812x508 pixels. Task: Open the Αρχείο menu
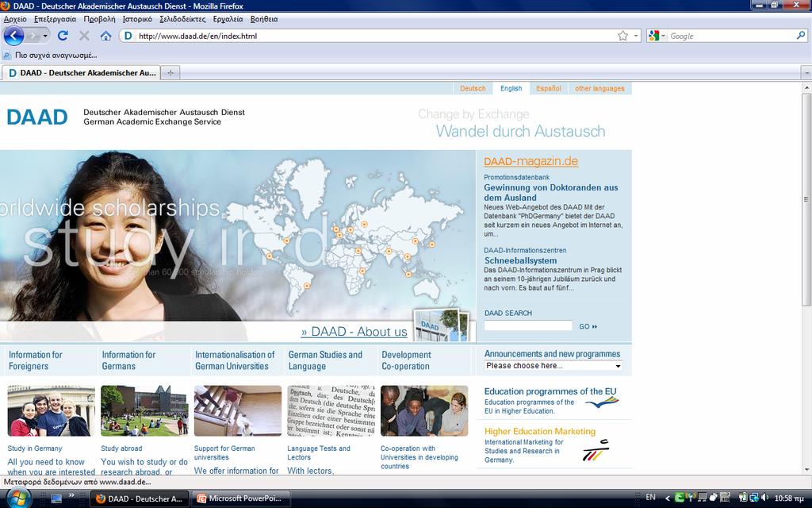15,19
